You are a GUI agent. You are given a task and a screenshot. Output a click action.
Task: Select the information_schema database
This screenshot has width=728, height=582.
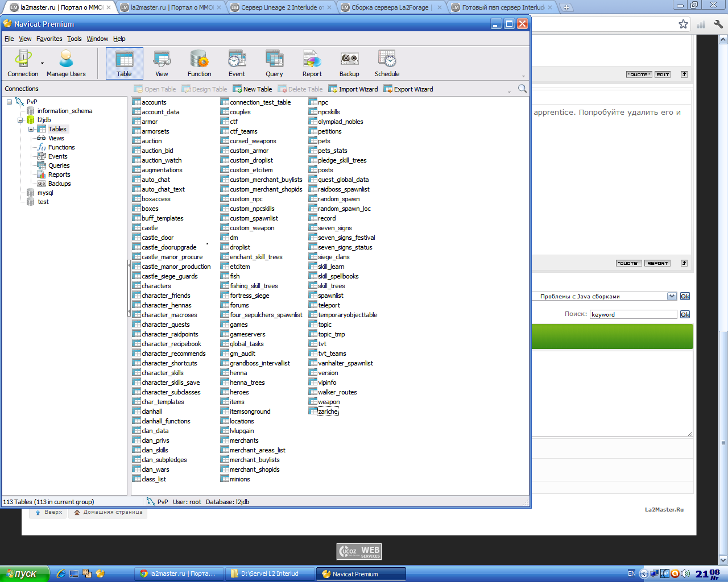64,111
